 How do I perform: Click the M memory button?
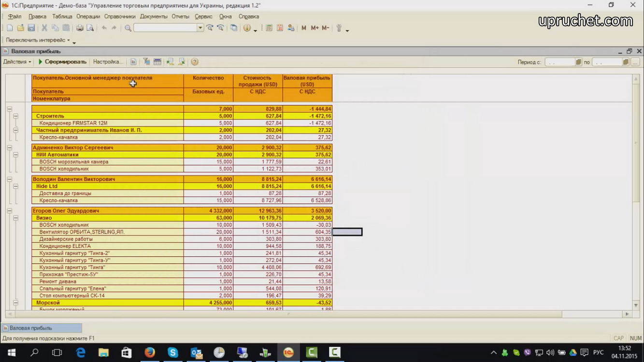click(304, 28)
